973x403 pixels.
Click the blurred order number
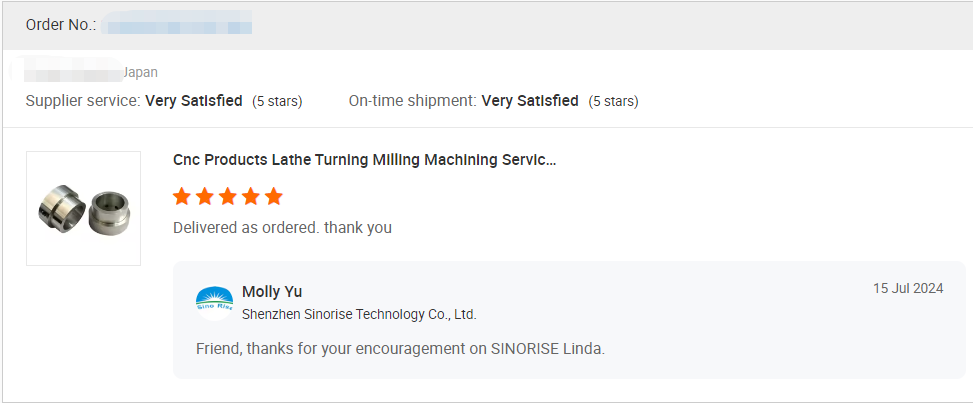178,25
